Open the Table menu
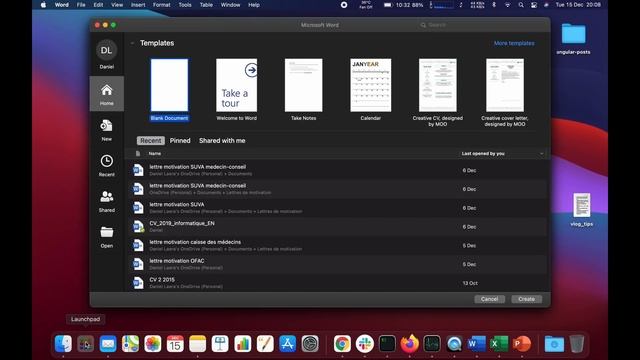Image resolution: width=640 pixels, height=360 pixels. [206, 5]
